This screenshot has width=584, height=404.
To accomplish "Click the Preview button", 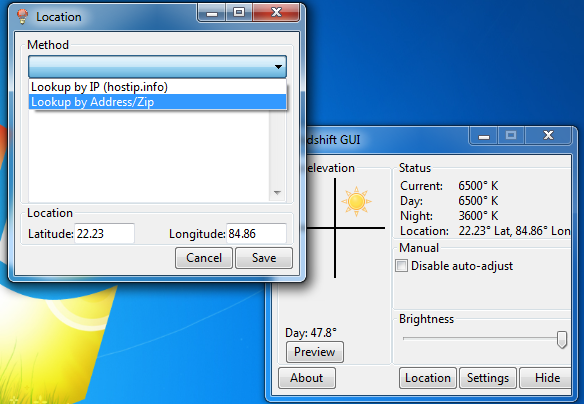I will point(315,352).
